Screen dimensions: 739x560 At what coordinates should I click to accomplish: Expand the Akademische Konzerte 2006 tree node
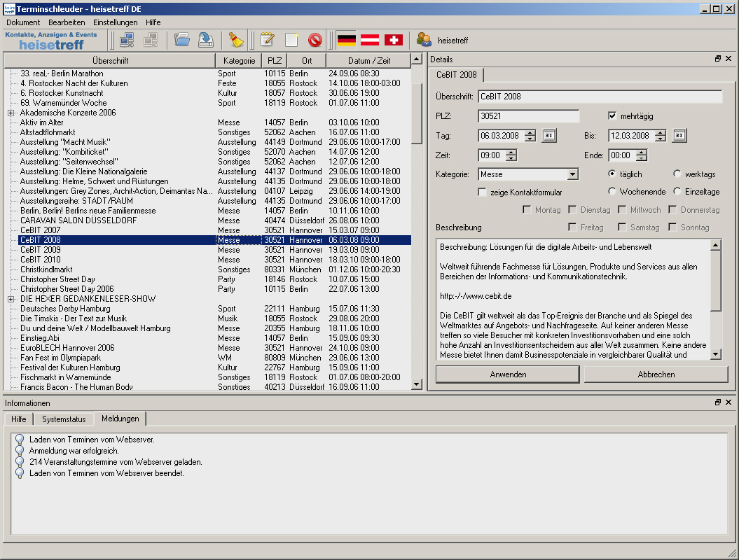[x=11, y=113]
